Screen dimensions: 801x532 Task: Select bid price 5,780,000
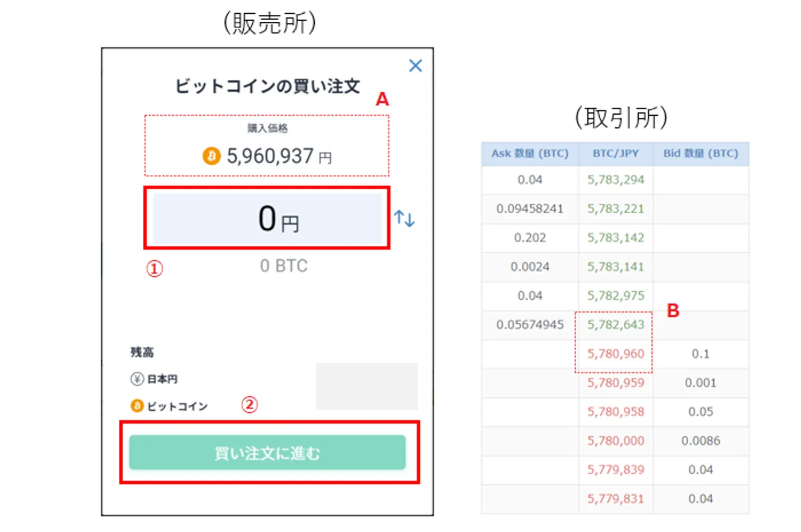(616, 441)
